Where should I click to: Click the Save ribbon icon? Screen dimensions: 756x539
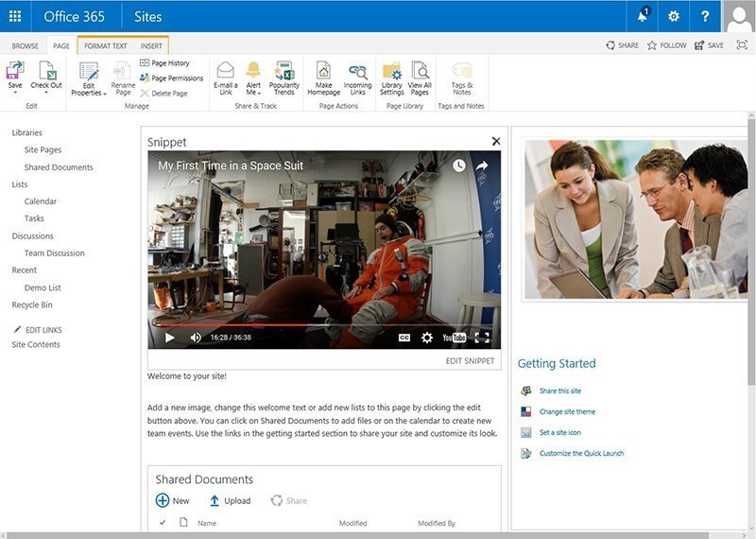point(15,70)
